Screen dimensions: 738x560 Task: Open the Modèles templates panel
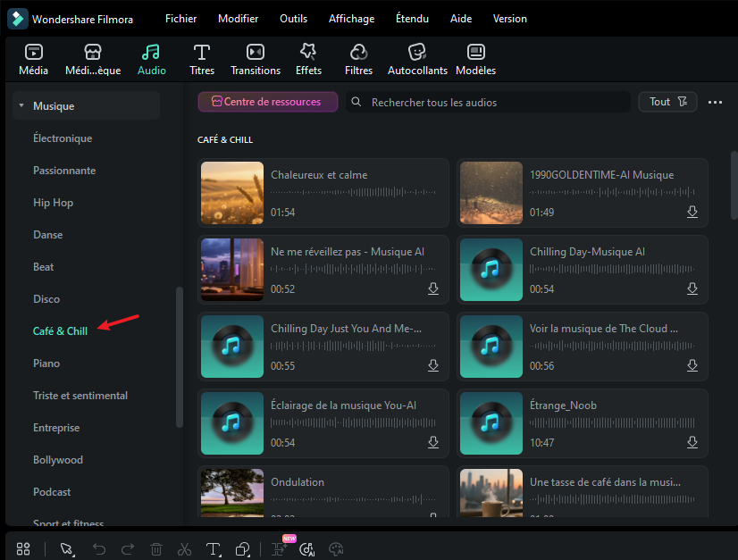(475, 53)
